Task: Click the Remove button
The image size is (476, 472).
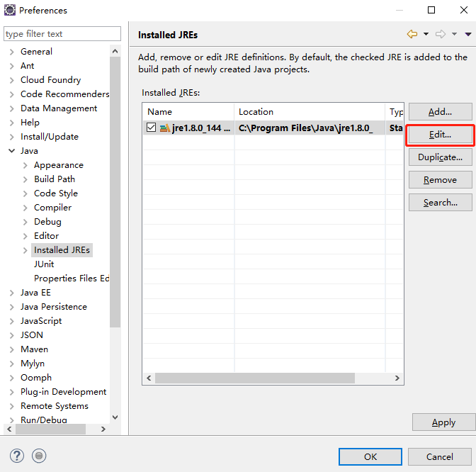Action: [x=440, y=180]
